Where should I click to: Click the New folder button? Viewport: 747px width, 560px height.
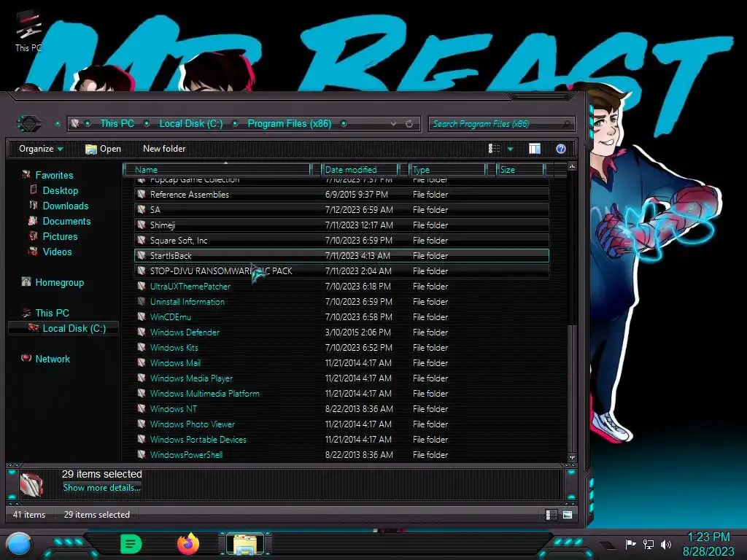tap(164, 149)
